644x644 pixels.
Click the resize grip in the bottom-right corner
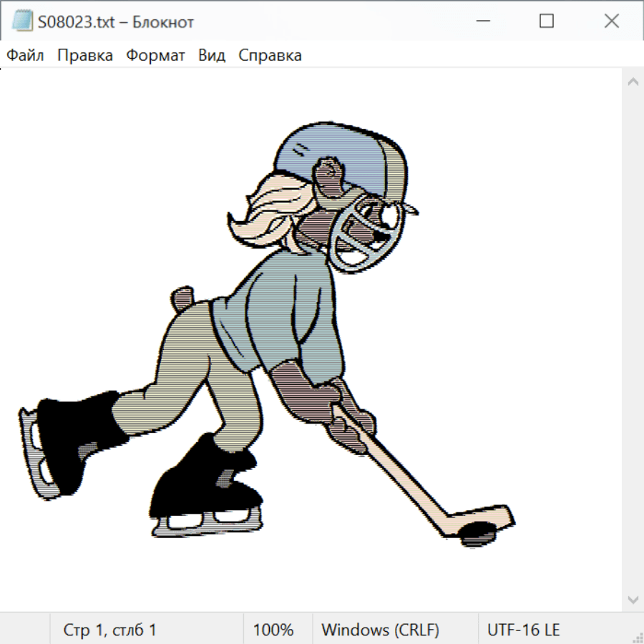pos(638,638)
